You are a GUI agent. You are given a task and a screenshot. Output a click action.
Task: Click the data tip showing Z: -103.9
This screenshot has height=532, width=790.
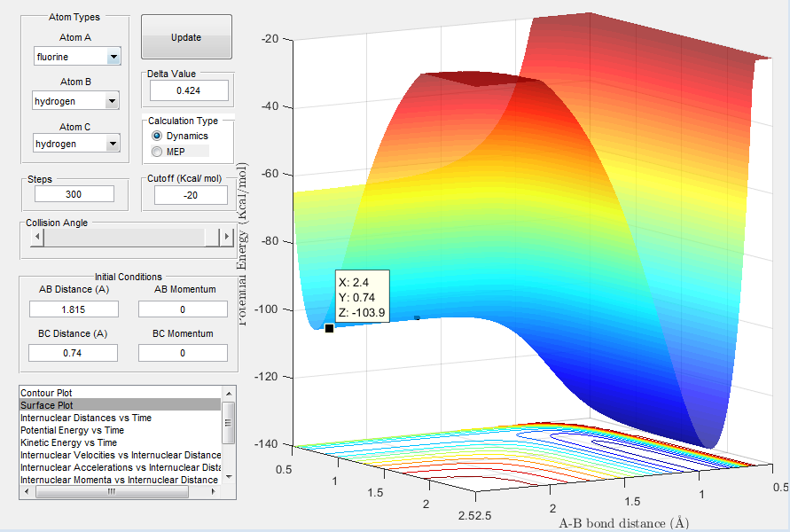[x=363, y=297]
